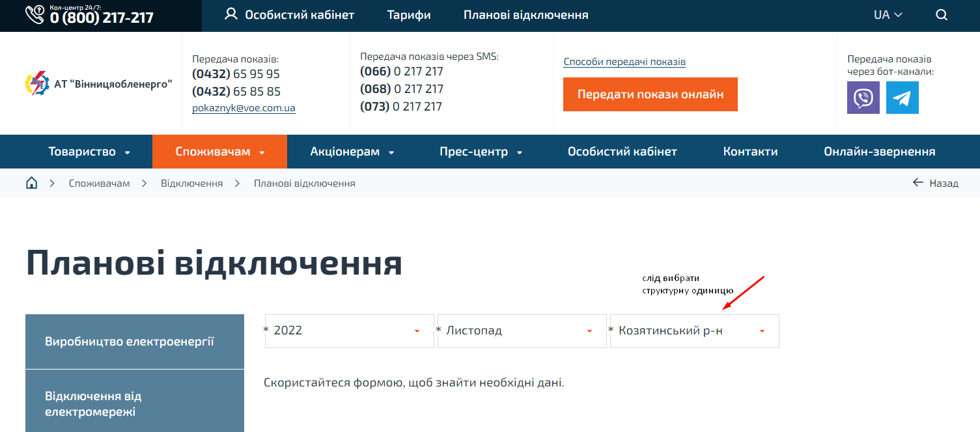Open the 2022 year dropdown
The image size is (980, 432).
point(416,331)
